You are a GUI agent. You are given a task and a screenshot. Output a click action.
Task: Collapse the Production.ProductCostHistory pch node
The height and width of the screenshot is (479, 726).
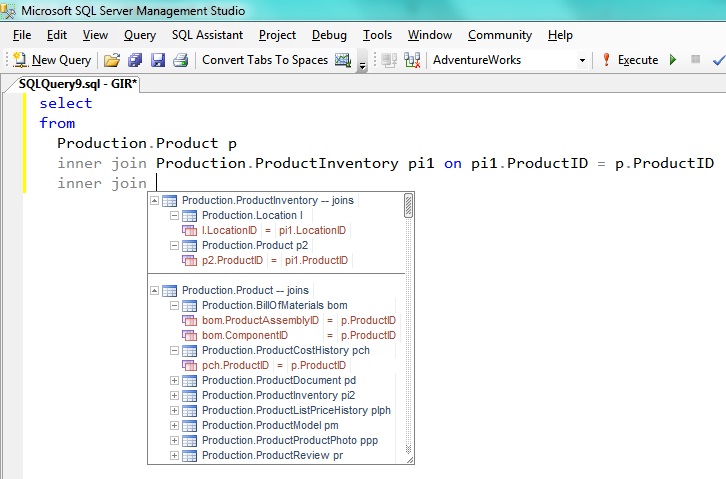click(x=174, y=351)
